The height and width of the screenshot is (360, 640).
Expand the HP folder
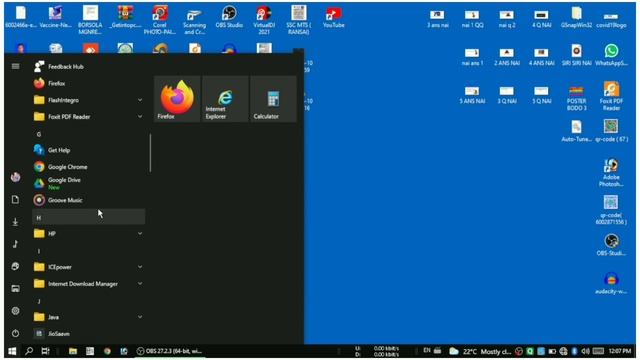(x=89, y=233)
